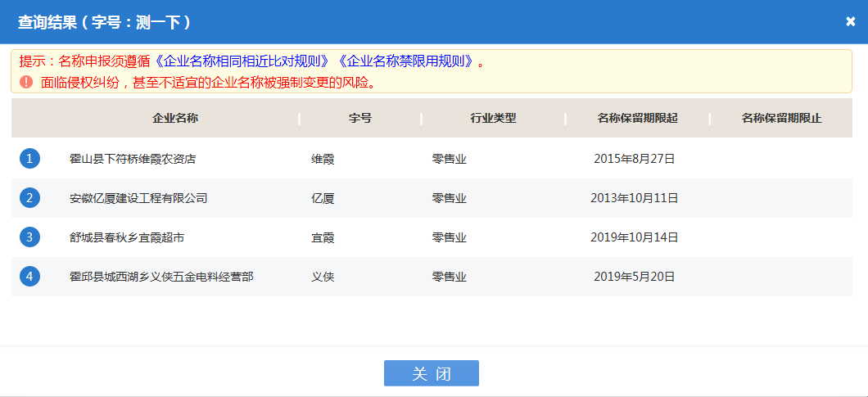
Task: Close the query result dialog with X
Action: [850, 22]
